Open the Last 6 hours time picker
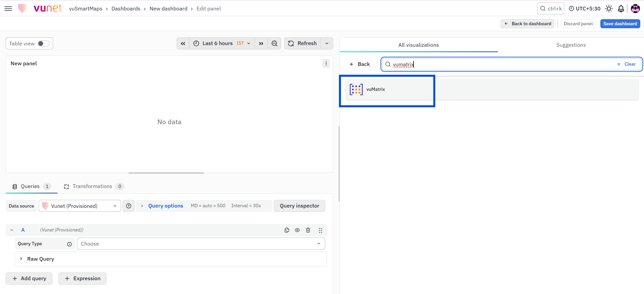Screen dimensions: 644x294 coord(222,43)
